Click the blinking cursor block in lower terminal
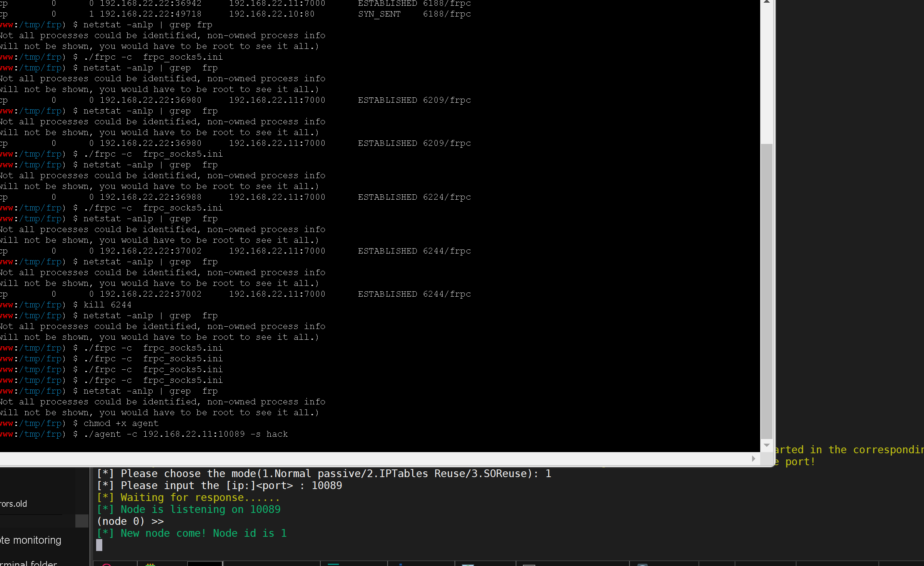Image resolution: width=924 pixels, height=566 pixels. (99, 545)
